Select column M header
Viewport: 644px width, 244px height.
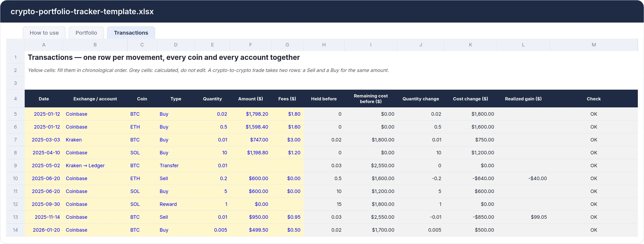594,45
